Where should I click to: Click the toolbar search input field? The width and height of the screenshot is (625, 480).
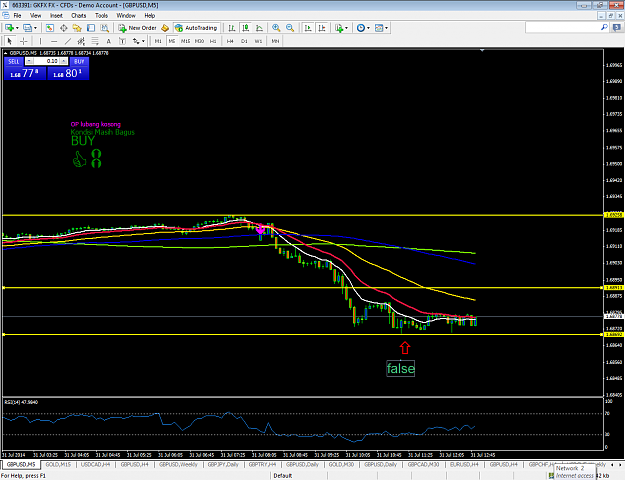tap(562, 28)
